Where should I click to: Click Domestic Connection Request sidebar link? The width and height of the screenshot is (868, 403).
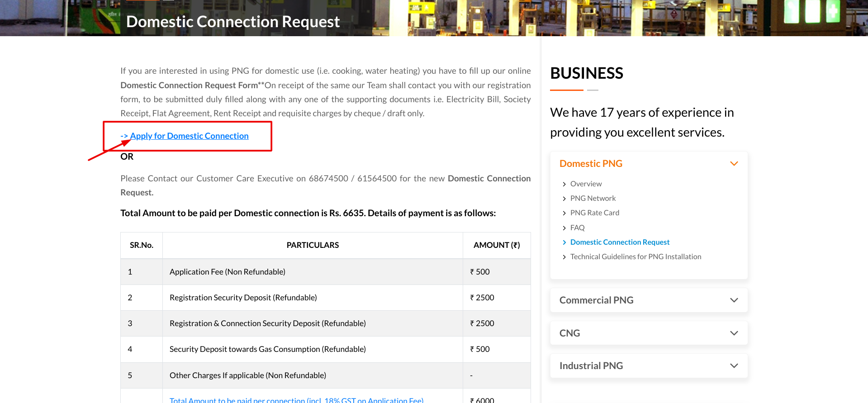pyautogui.click(x=620, y=242)
